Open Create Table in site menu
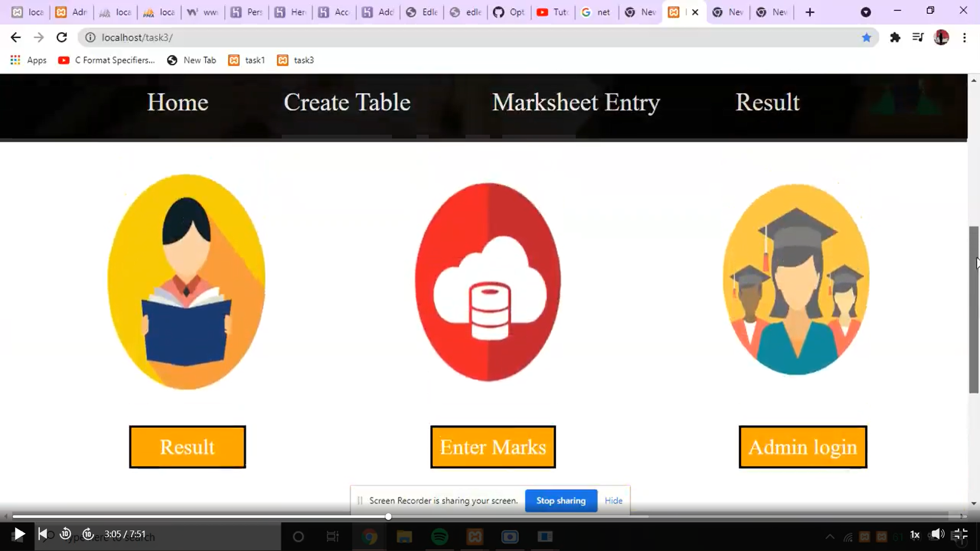Screen dimensions: 980x551 [347, 103]
